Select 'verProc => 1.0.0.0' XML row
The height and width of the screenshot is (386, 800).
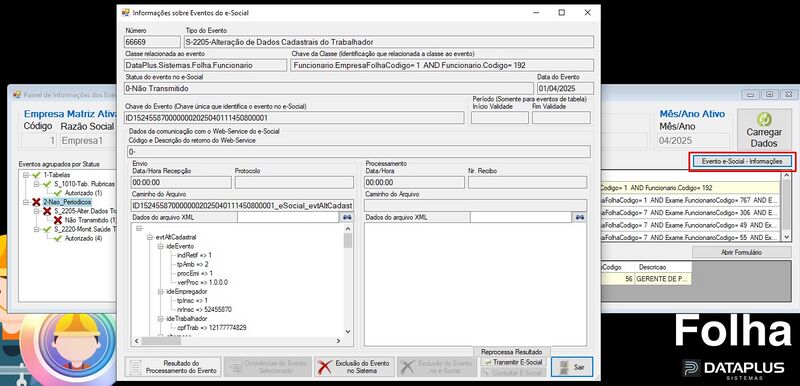click(x=202, y=282)
